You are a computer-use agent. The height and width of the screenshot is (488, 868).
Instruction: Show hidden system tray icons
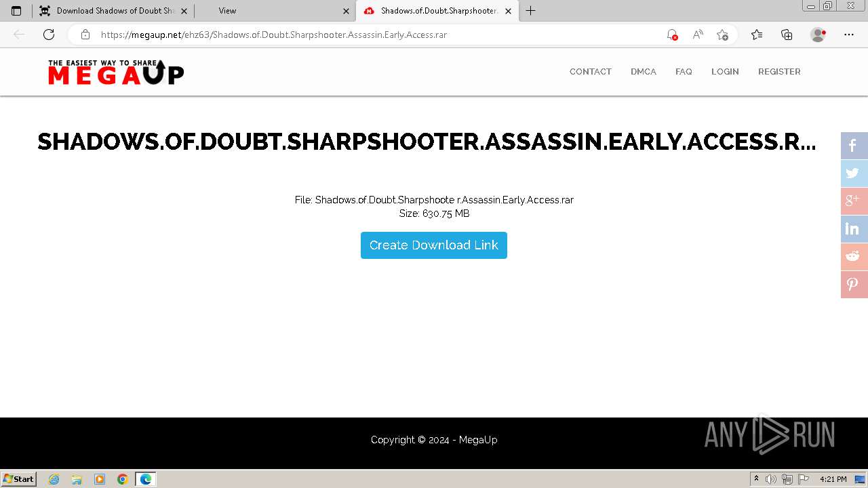[x=756, y=479]
